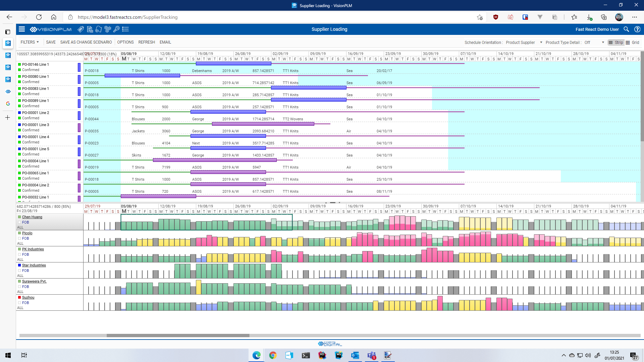Open the help question mark icon
This screenshot has height=362, width=644.
tap(637, 29)
